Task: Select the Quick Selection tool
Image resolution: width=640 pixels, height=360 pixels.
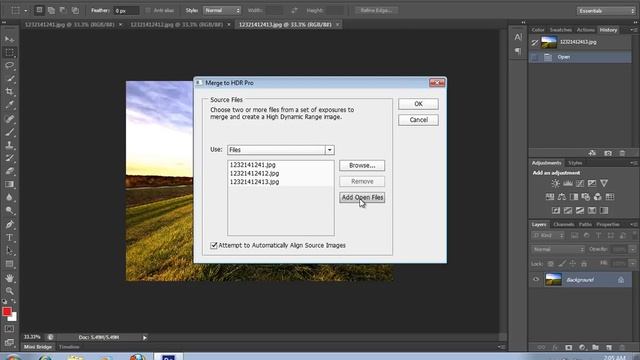Action: 9,78
